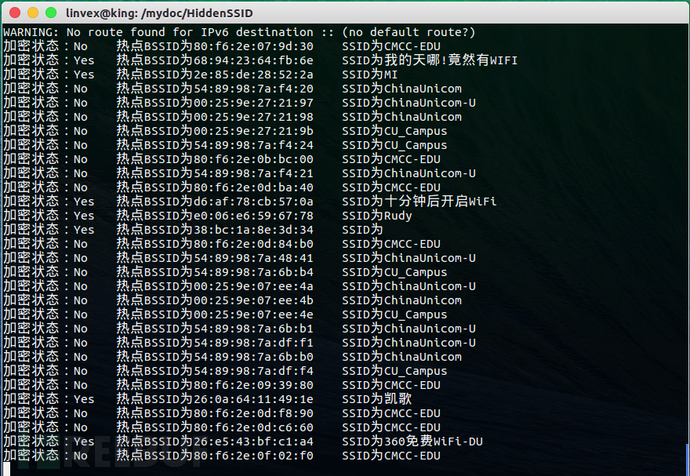Screen dimensions: 690x476
Task: Select BSSID 80:f6:2e:0d:c6:60
Action: pos(253,427)
